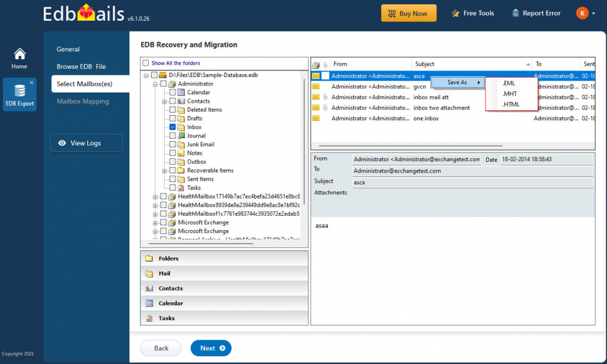Expand the HealthMailboxf1c7761e983744c3935072e2adab5 node
The height and width of the screenshot is (364, 607).
pyautogui.click(x=155, y=214)
